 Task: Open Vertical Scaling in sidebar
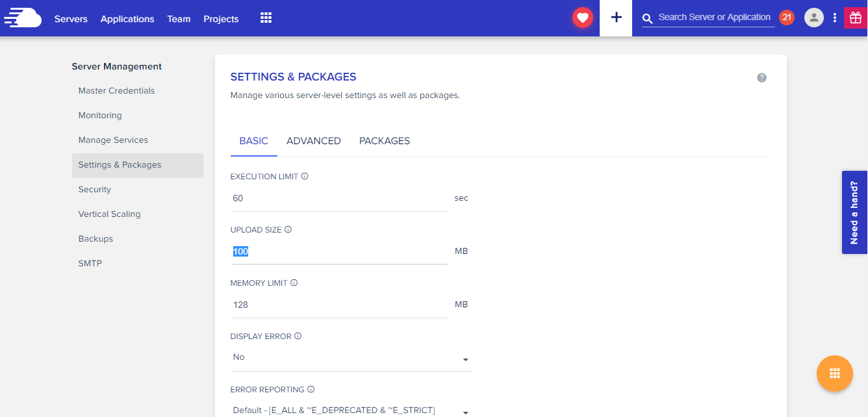coord(109,214)
